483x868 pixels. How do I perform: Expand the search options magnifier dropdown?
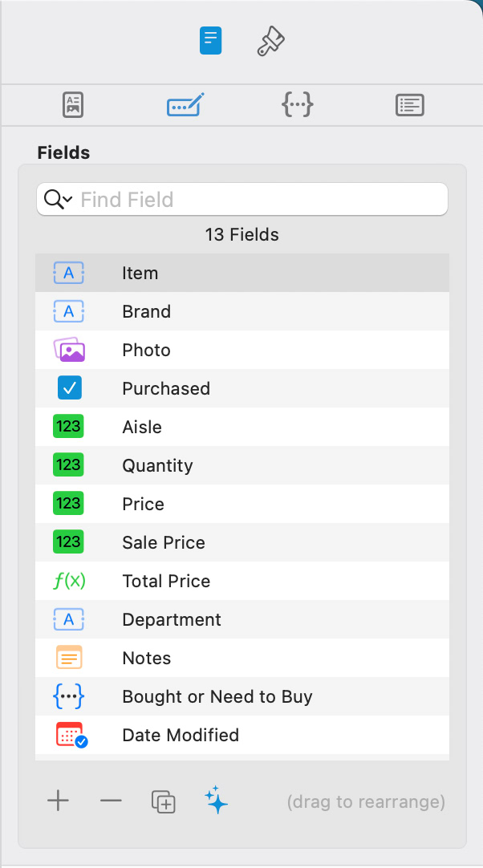pyautogui.click(x=59, y=200)
